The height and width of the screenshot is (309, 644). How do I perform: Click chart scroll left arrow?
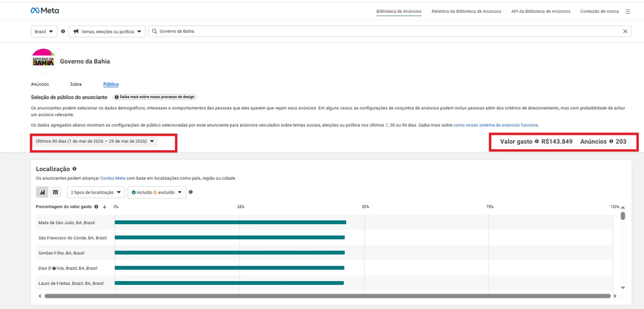(40, 296)
